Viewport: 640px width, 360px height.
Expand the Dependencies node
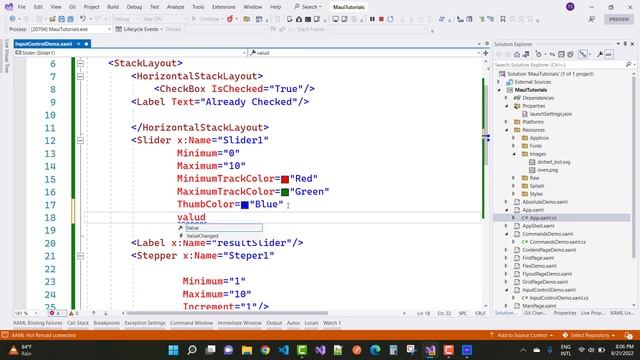pos(506,98)
